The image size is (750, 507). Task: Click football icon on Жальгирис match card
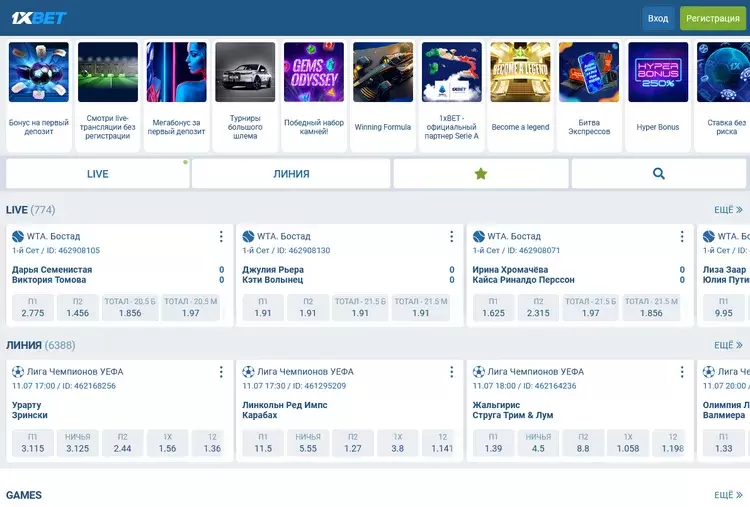(x=478, y=372)
